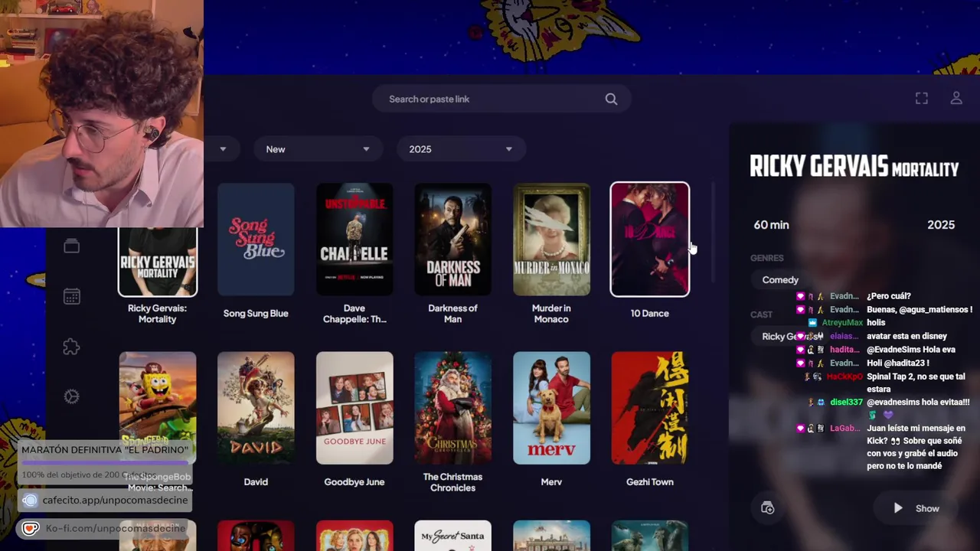Open the 2025 year dropdown

pos(461,149)
